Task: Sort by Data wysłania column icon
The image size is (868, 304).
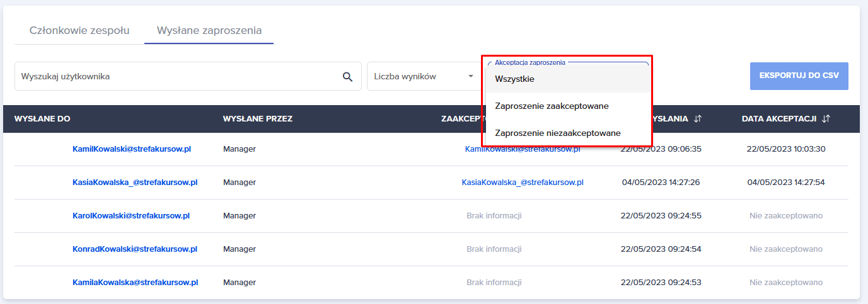Action: point(697,118)
